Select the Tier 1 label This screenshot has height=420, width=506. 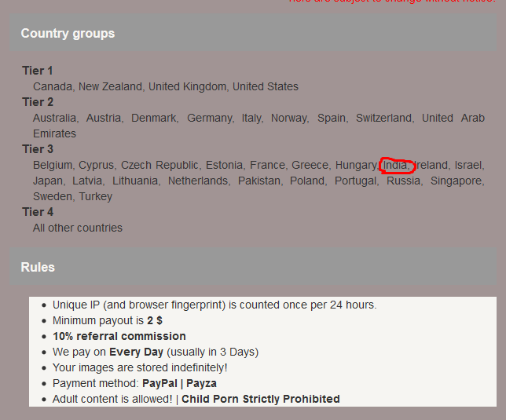pyautogui.click(x=38, y=71)
